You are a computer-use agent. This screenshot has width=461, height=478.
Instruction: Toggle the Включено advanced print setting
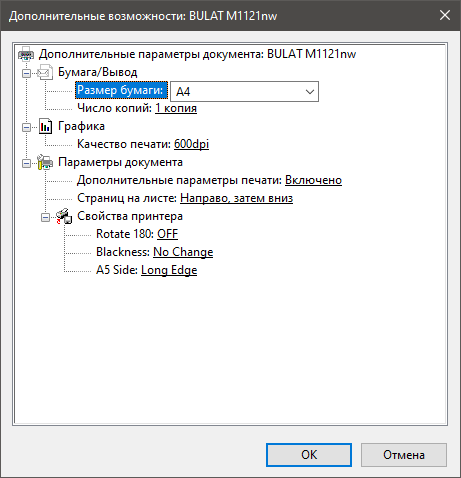coord(313,180)
